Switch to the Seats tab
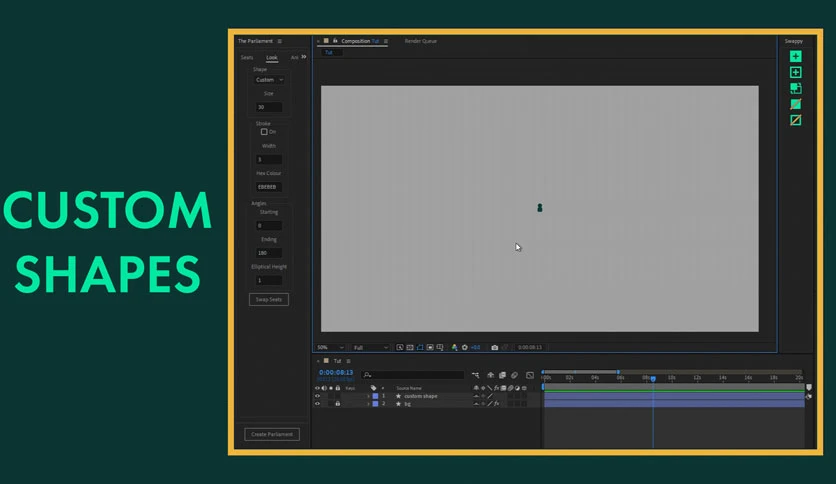This screenshot has height=484, width=836. coord(247,57)
